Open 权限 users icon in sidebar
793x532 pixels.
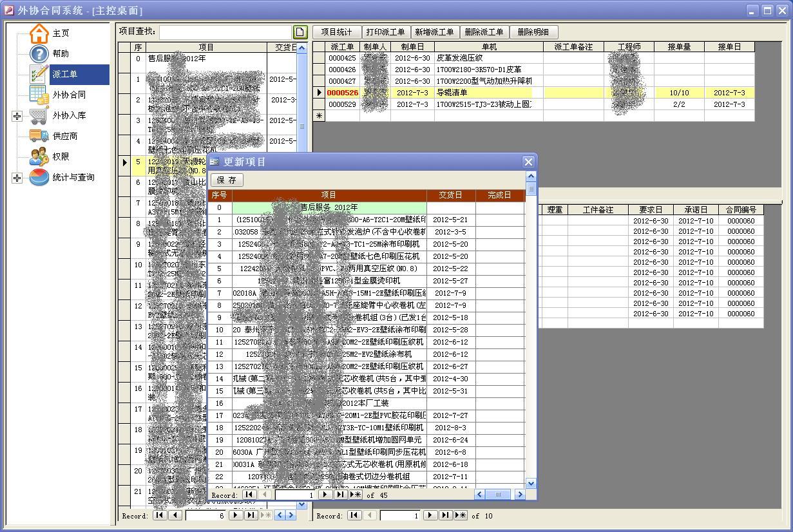tap(39, 157)
